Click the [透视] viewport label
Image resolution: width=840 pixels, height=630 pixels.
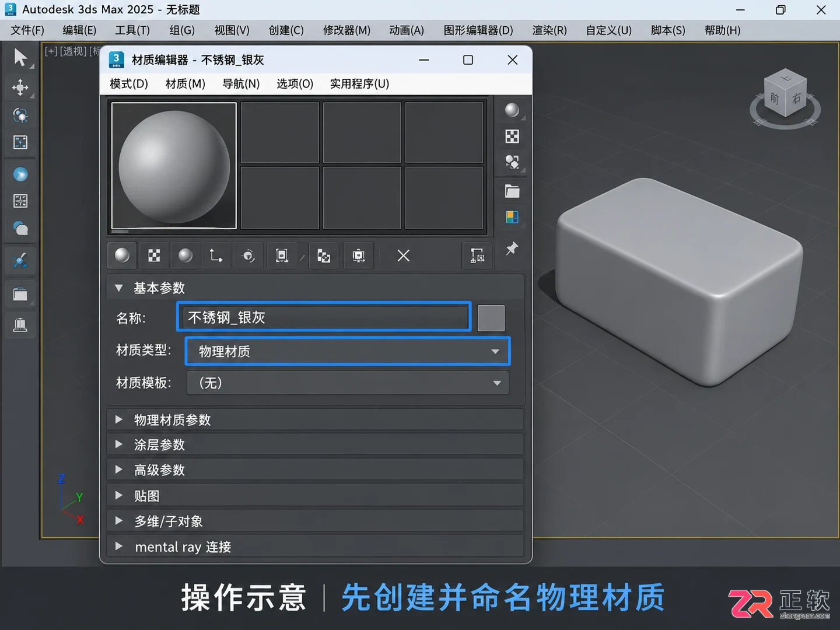[x=73, y=51]
